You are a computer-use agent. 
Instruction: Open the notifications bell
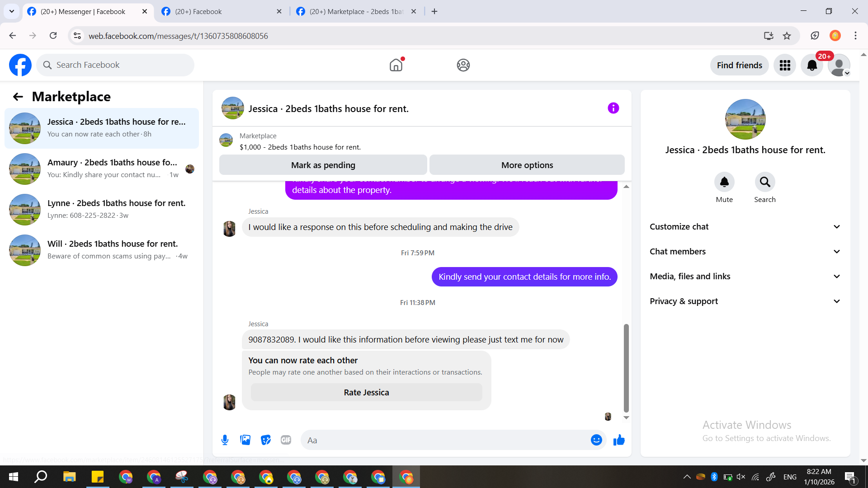(812, 66)
